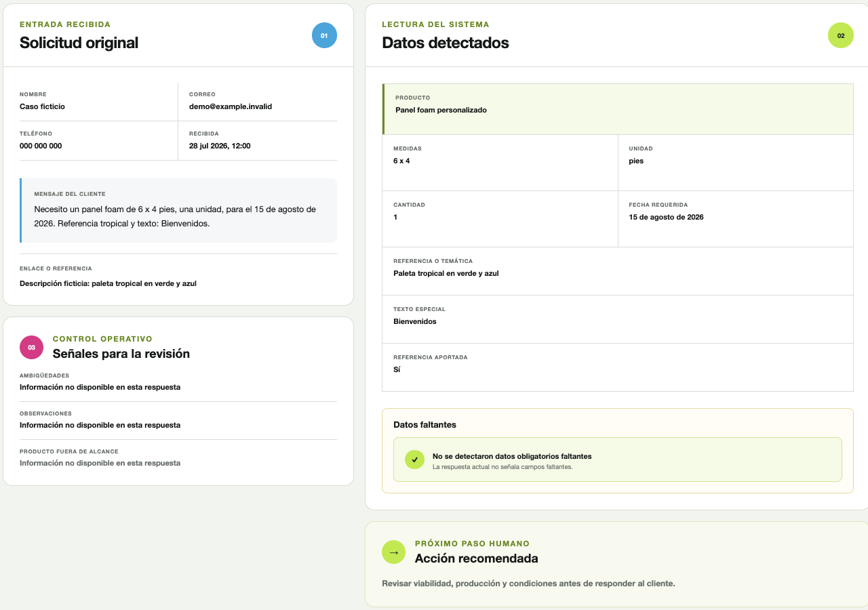The image size is (868, 610).
Task: Click the detected value Paleta tropical en verde y azul
Action: tap(446, 274)
